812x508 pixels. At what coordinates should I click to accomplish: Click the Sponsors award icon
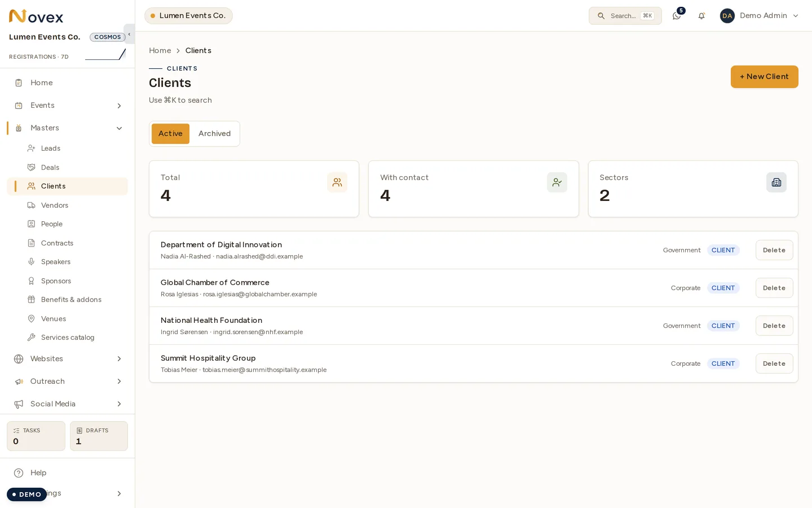point(32,281)
